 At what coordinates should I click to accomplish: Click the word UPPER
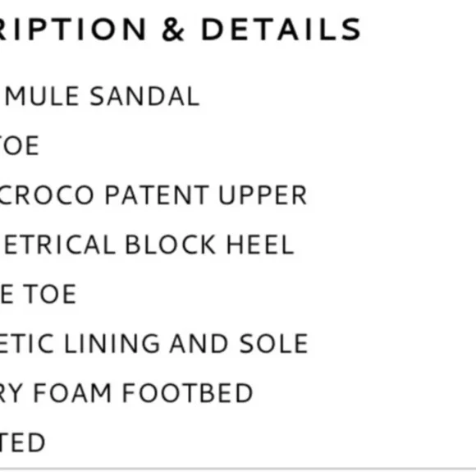[x=263, y=195]
